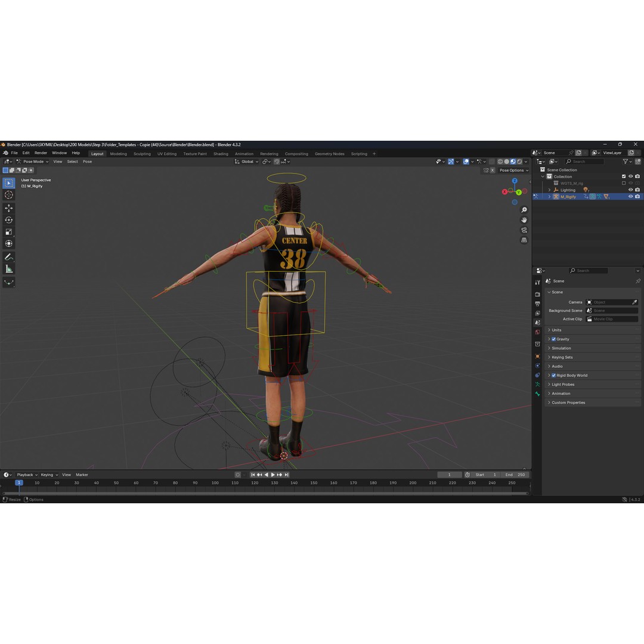Hide M_Rigify with its eye icon
The image size is (644, 644).
click(630, 196)
